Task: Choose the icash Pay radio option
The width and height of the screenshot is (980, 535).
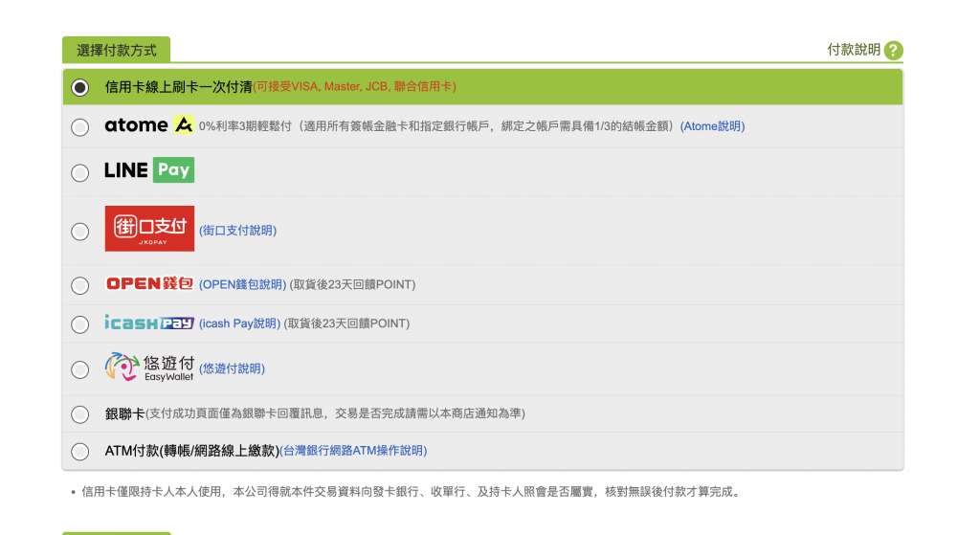Action: [x=80, y=324]
